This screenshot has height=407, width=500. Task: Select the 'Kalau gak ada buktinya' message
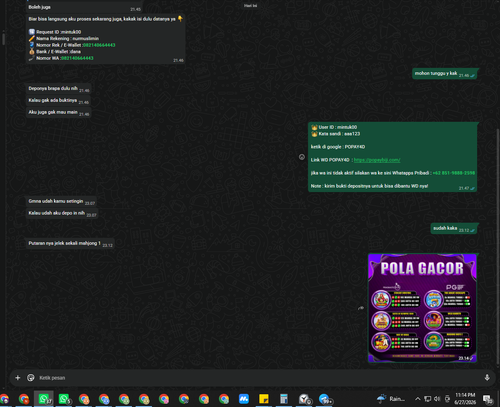(58, 101)
